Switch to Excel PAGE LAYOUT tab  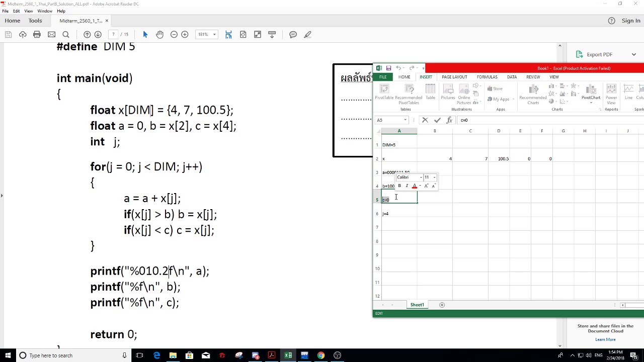pos(454,77)
